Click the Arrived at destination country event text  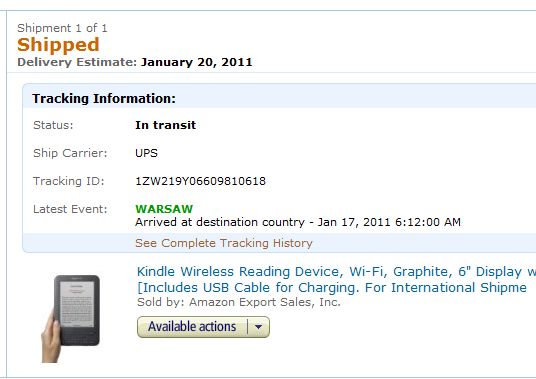coord(298,222)
